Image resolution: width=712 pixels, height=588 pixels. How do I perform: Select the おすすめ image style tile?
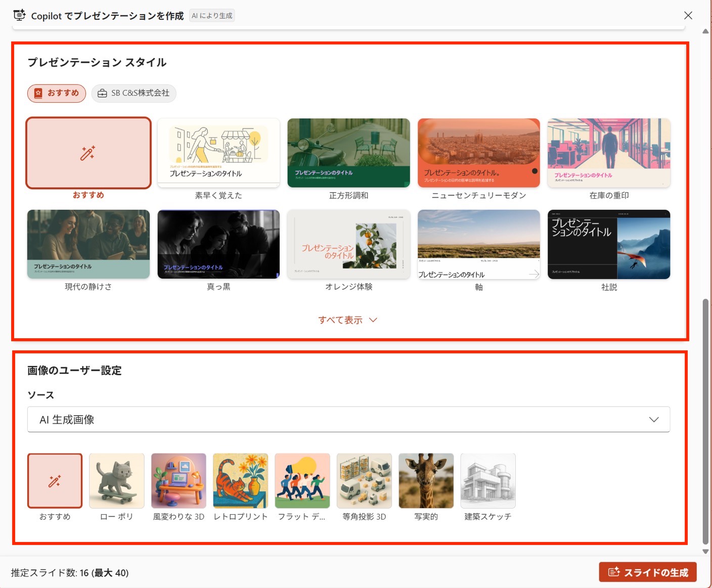pyautogui.click(x=55, y=481)
